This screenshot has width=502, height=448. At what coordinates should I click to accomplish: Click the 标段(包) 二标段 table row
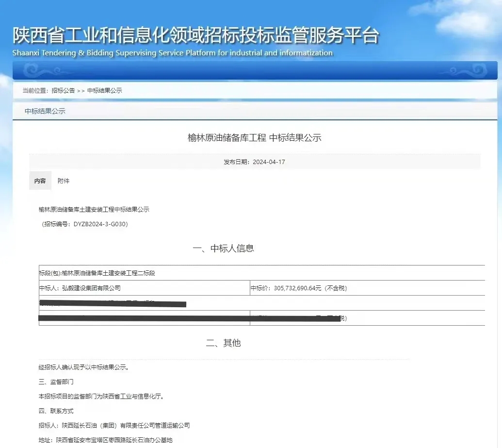point(97,273)
